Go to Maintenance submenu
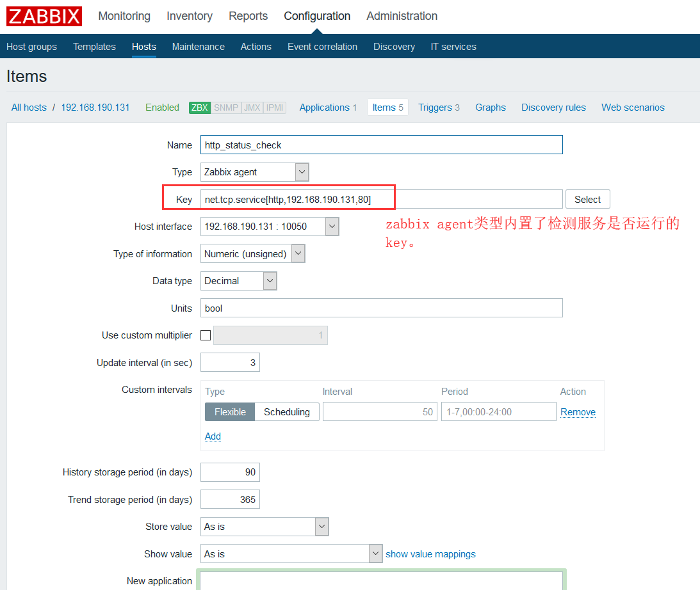This screenshot has width=700, height=590. [x=198, y=46]
